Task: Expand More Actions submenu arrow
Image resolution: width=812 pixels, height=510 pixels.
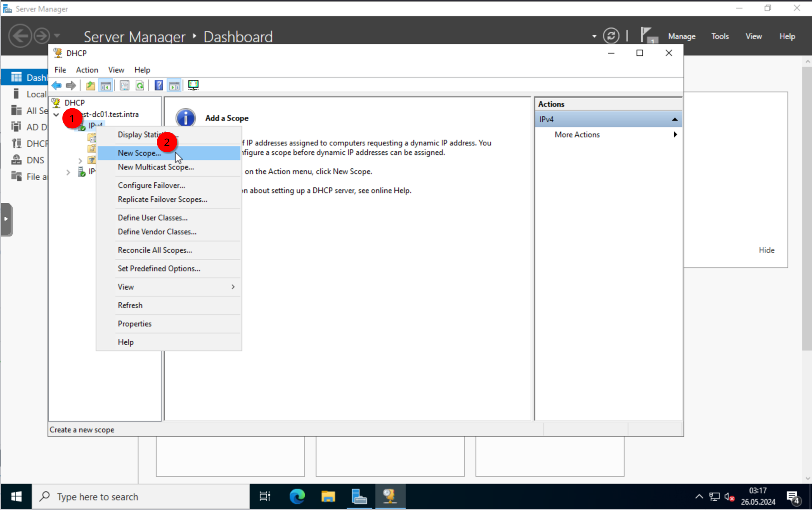Action: [x=675, y=134]
